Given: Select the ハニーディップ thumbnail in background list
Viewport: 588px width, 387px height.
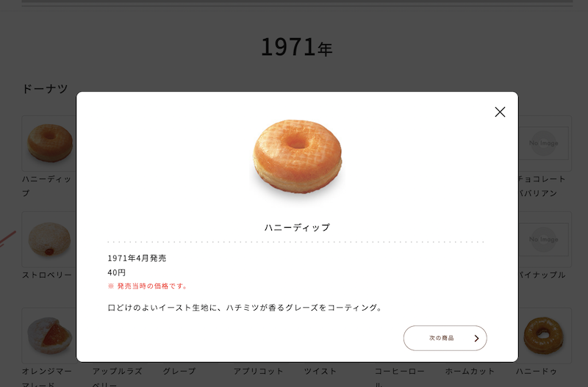Looking at the screenshot, I should point(49,142).
